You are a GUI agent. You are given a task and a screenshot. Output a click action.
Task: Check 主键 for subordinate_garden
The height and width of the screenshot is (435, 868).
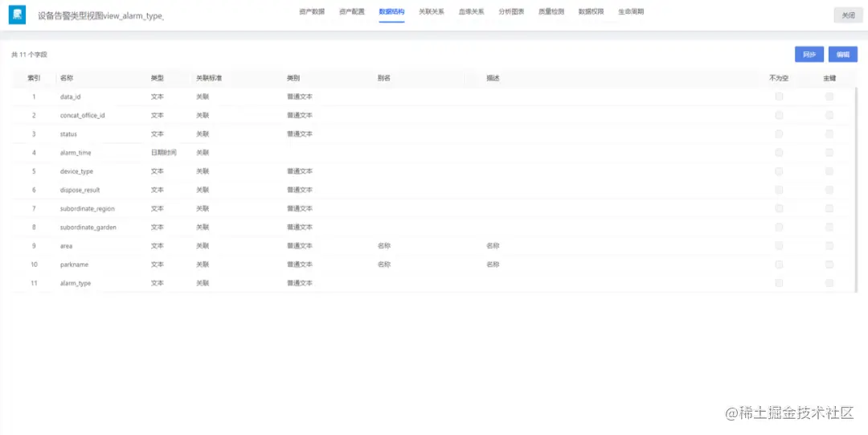click(x=829, y=228)
